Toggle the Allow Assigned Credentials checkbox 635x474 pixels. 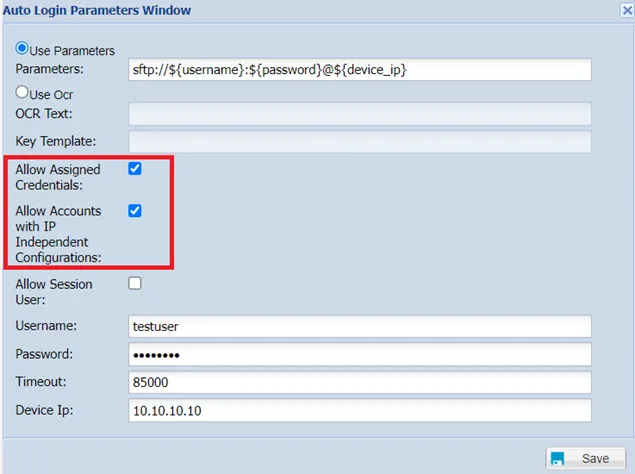135,169
